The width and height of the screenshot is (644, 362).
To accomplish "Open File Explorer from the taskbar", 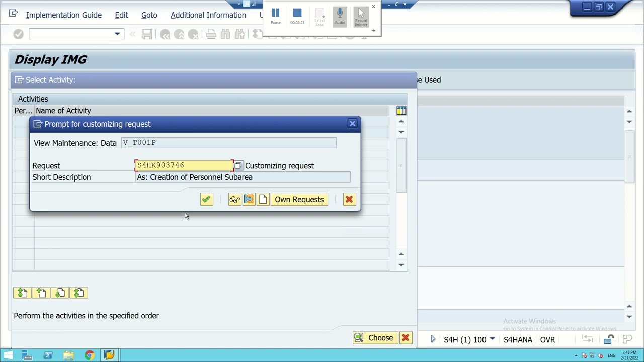I will [x=68, y=355].
